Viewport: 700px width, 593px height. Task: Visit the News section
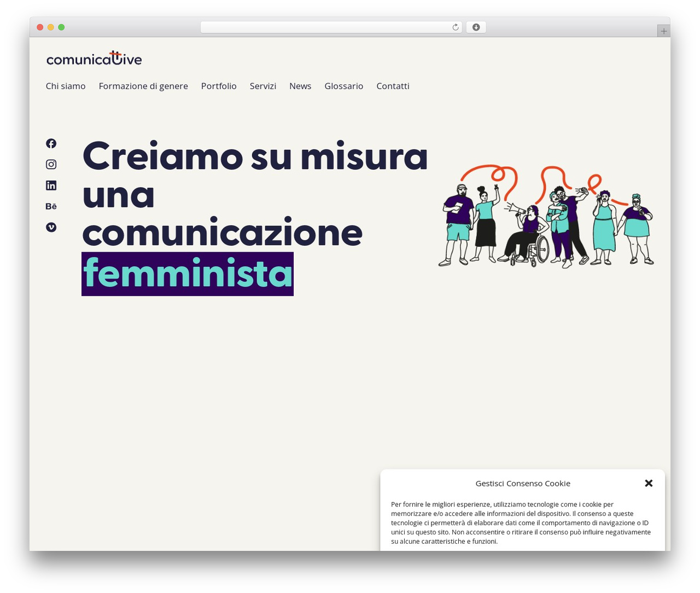pyautogui.click(x=300, y=86)
